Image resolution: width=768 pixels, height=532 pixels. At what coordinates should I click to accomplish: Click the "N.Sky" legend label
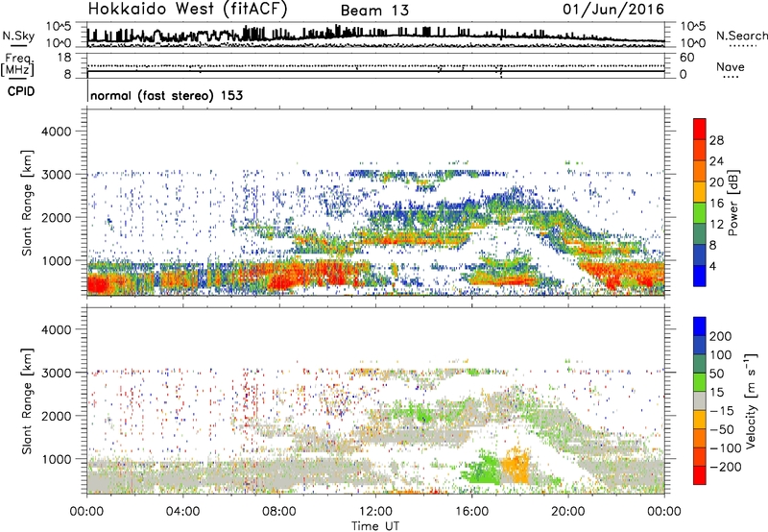[x=18, y=36]
